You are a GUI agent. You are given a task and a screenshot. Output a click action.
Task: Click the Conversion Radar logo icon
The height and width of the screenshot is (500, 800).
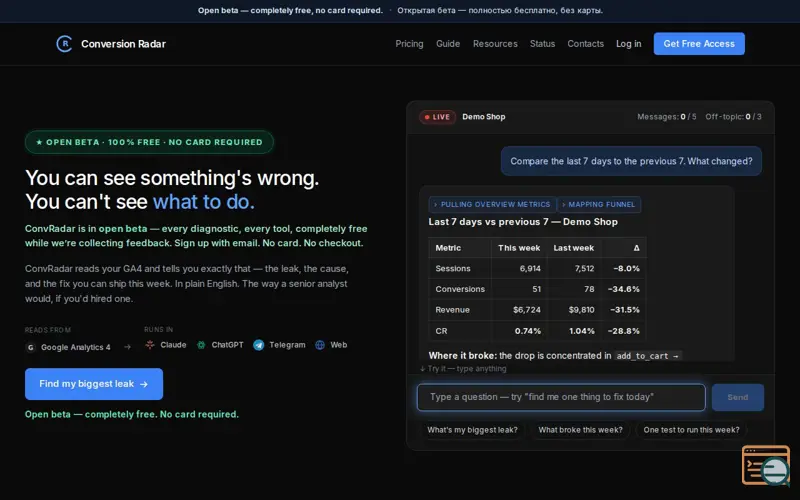(64, 44)
